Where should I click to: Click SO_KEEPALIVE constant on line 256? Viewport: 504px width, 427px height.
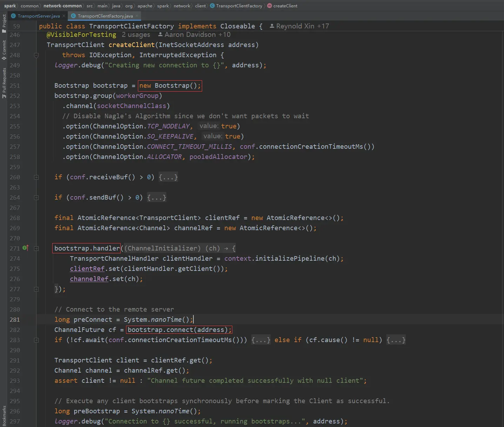[170, 136]
